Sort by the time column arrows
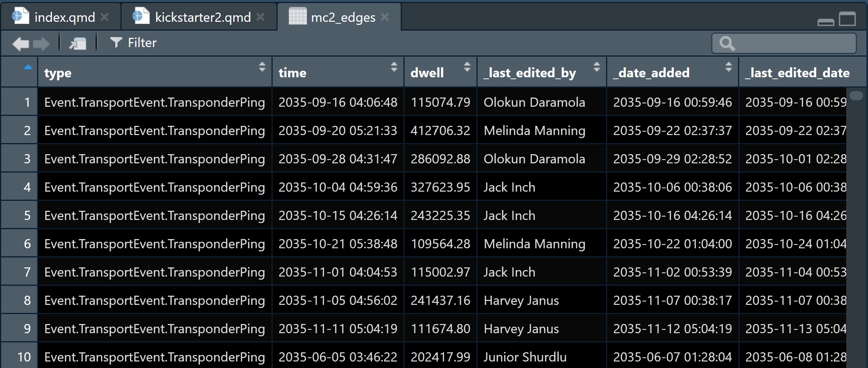868x368 pixels. click(394, 67)
